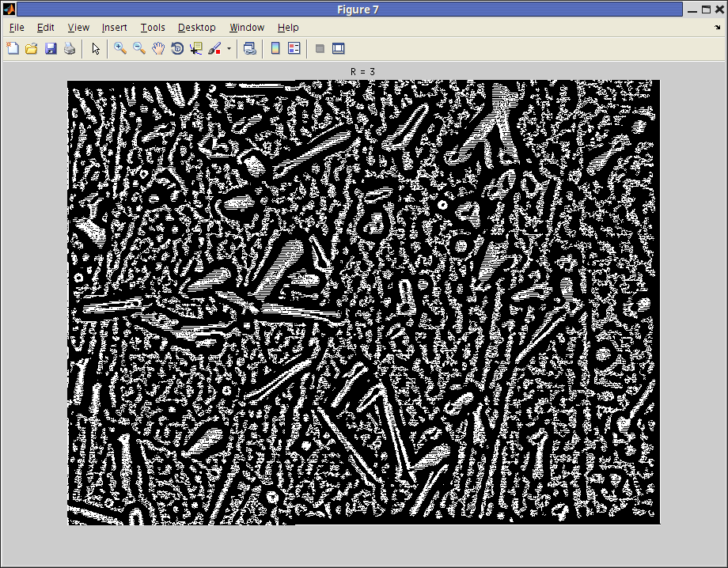The height and width of the screenshot is (568, 728).
Task: Enable the Rotate 3D tool
Action: tap(177, 48)
